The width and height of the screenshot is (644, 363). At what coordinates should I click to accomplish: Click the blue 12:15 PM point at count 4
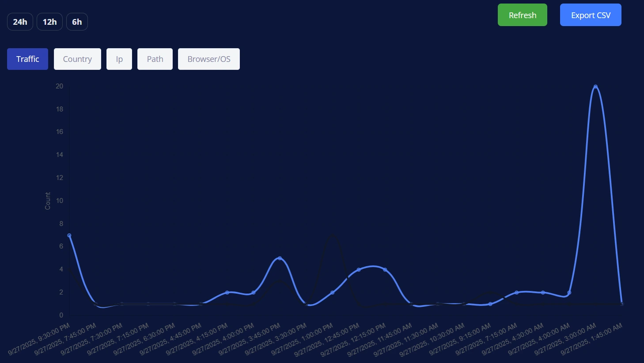click(385, 270)
